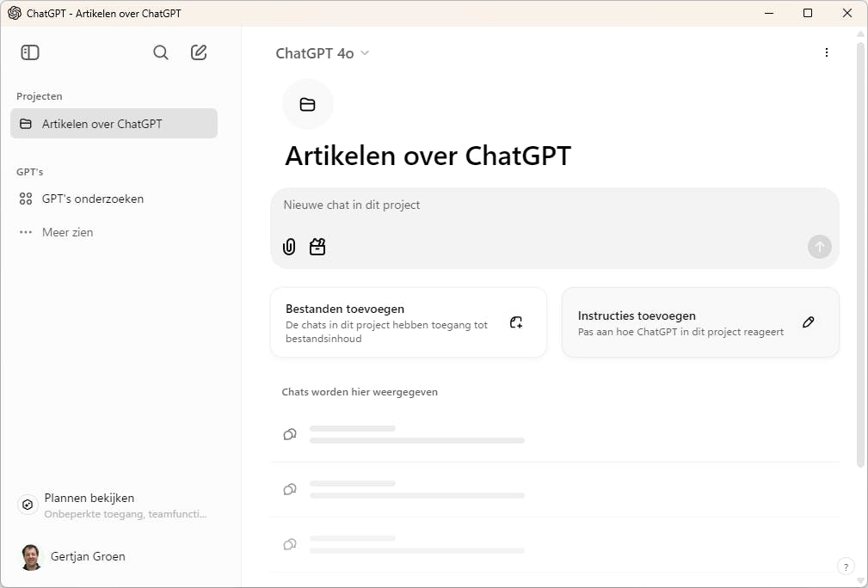Expand Meer zien in the sidebar
Viewport: 868px width, 588px height.
pos(67,232)
